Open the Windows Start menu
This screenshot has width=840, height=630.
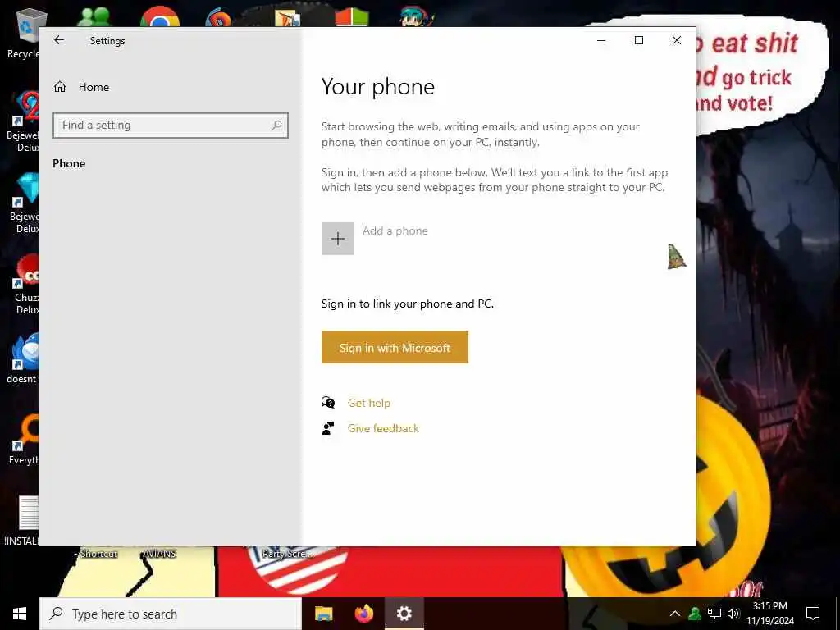(20, 614)
